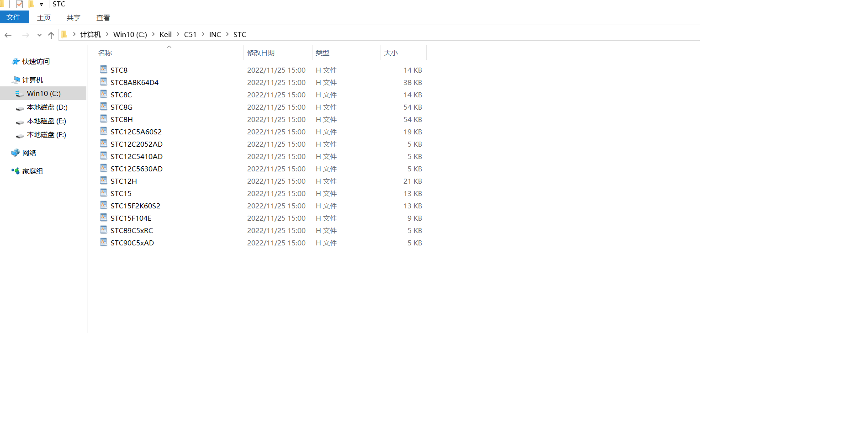Click the 家庭组 homegroup icon
The height and width of the screenshot is (430, 868).
[16, 171]
